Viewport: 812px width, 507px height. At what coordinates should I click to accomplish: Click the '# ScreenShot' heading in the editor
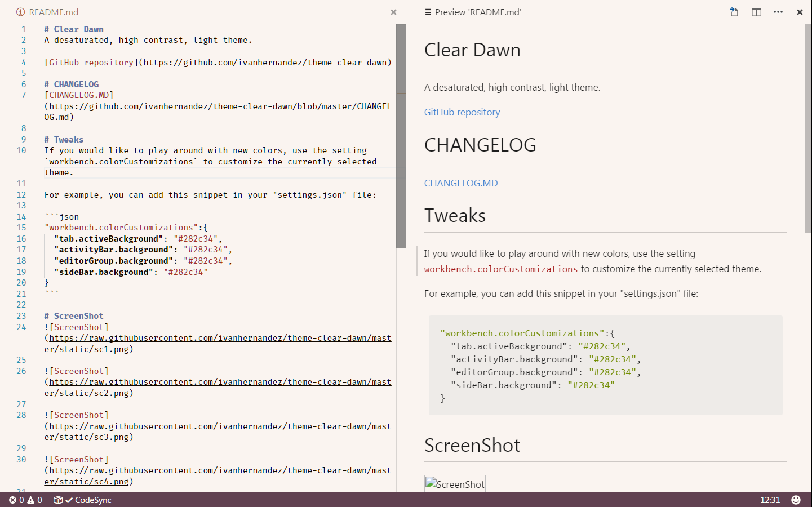tap(74, 316)
